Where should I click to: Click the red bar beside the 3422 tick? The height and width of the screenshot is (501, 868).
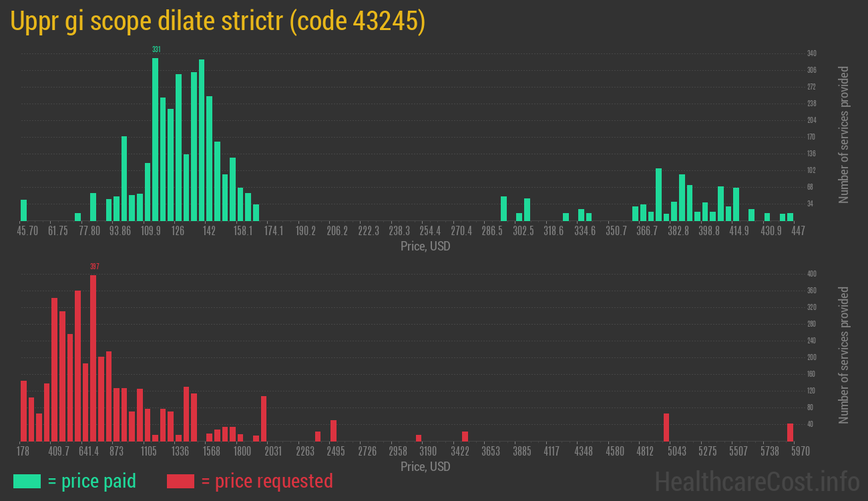(465, 436)
